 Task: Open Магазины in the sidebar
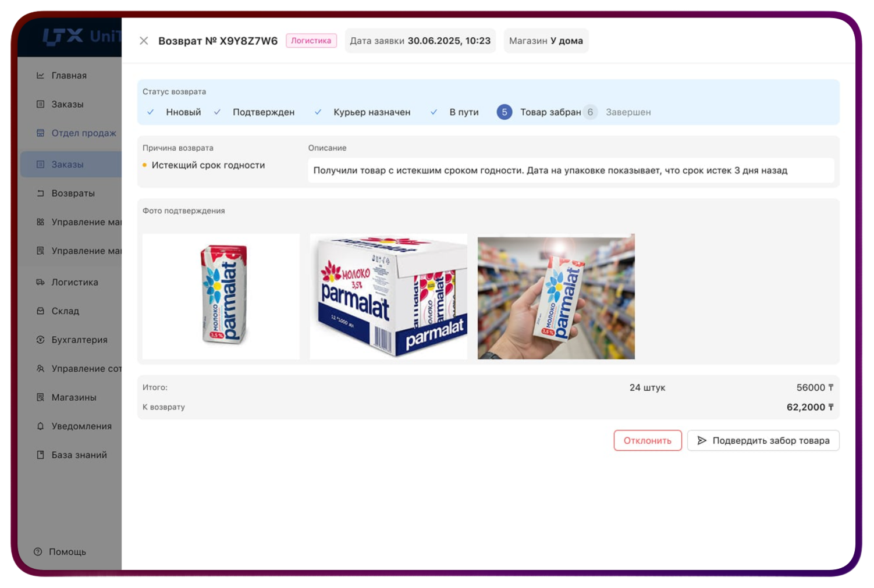point(73,397)
